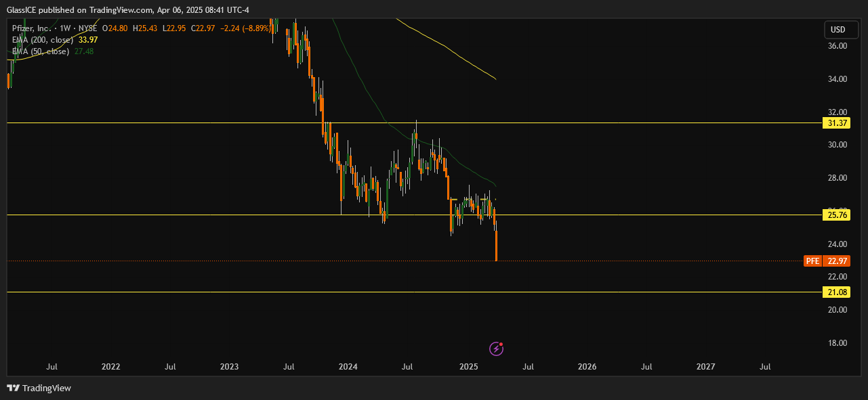
Task: Click the 20.00 price axis label
Action: coord(838,310)
